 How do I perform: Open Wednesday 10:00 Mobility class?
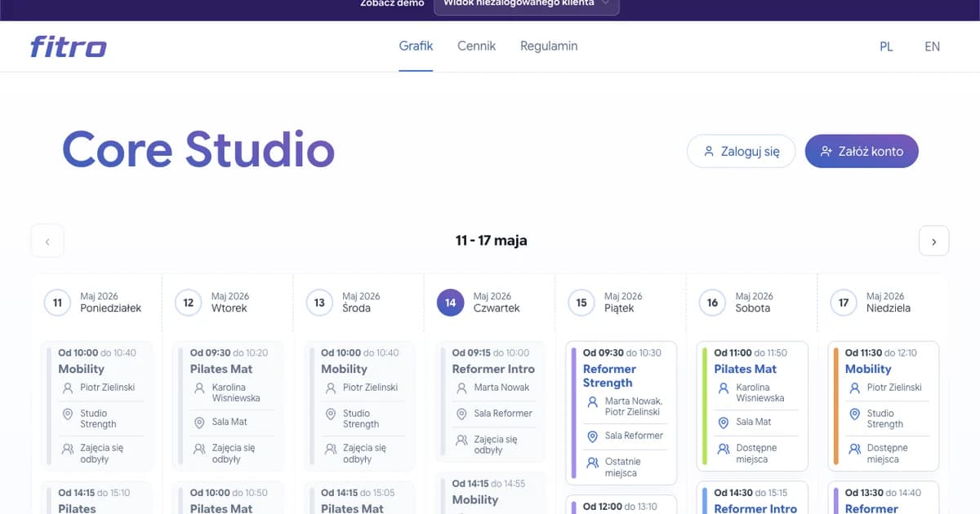pyautogui.click(x=359, y=406)
